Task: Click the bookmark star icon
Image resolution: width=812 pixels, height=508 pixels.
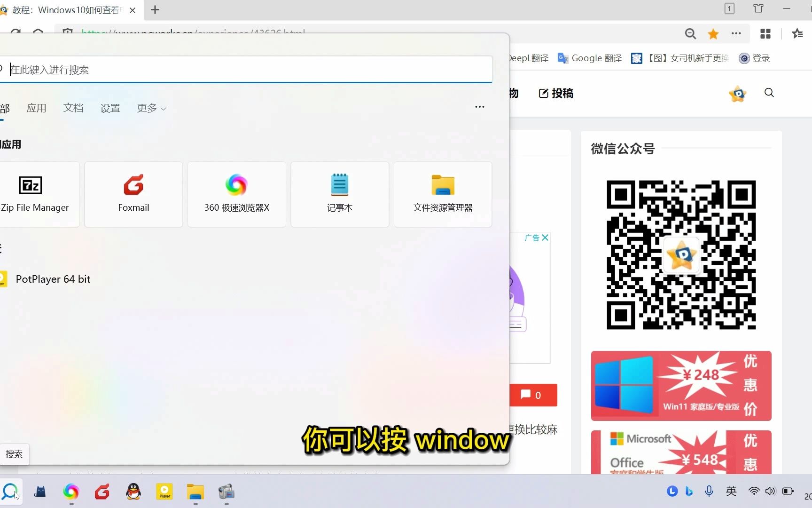Action: coord(713,33)
